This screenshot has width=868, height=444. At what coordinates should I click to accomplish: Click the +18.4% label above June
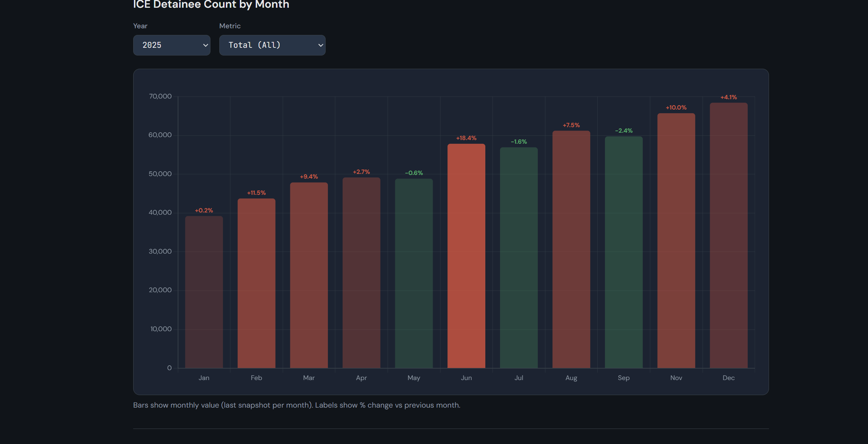466,138
